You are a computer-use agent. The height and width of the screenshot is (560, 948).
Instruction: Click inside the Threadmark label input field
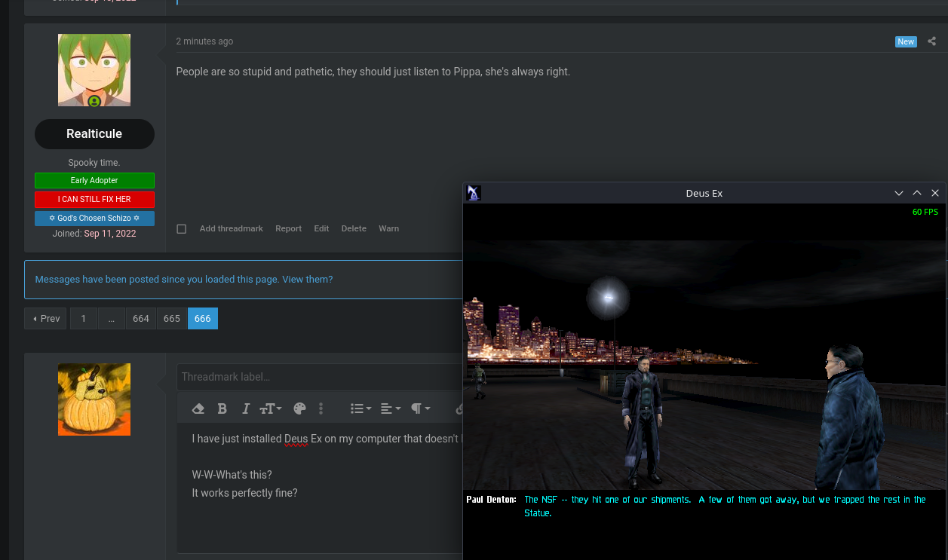click(320, 377)
